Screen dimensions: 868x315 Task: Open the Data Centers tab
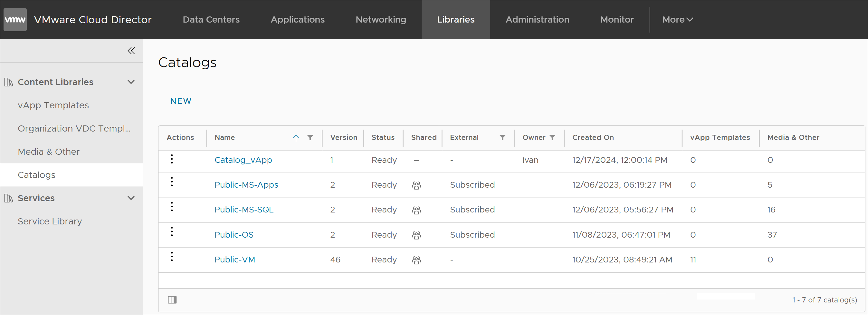click(x=211, y=20)
